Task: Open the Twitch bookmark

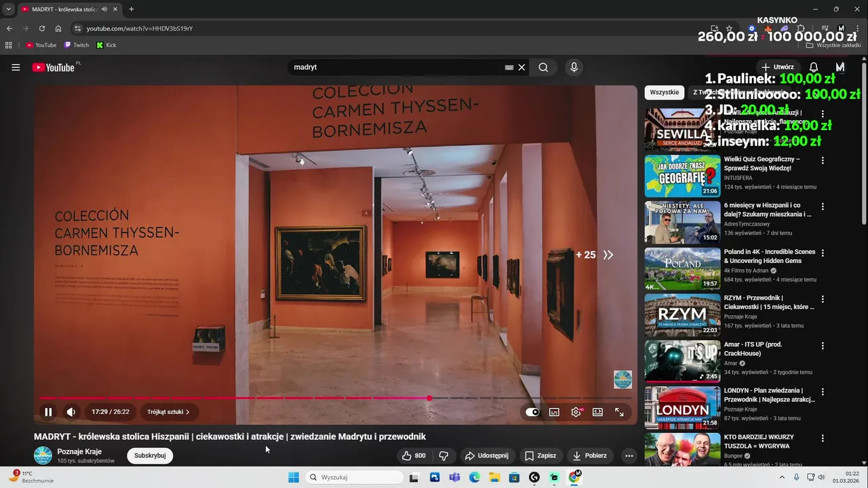Action: pos(77,45)
